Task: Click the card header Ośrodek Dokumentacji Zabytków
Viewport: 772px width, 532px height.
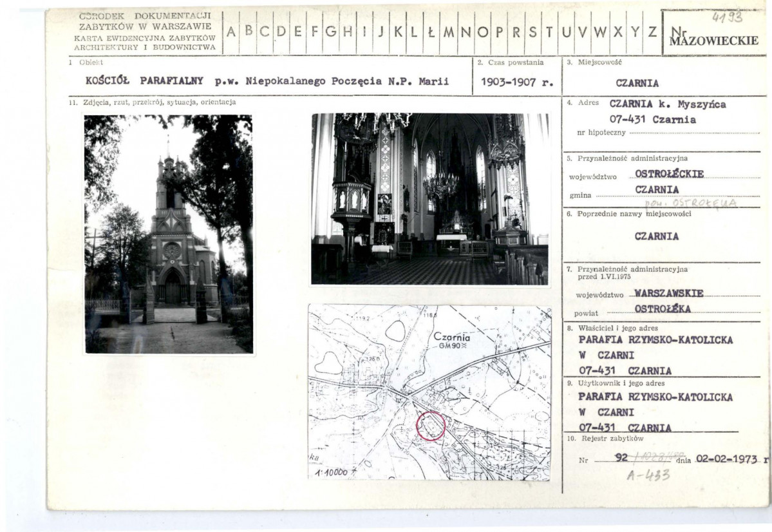Action: (146, 21)
